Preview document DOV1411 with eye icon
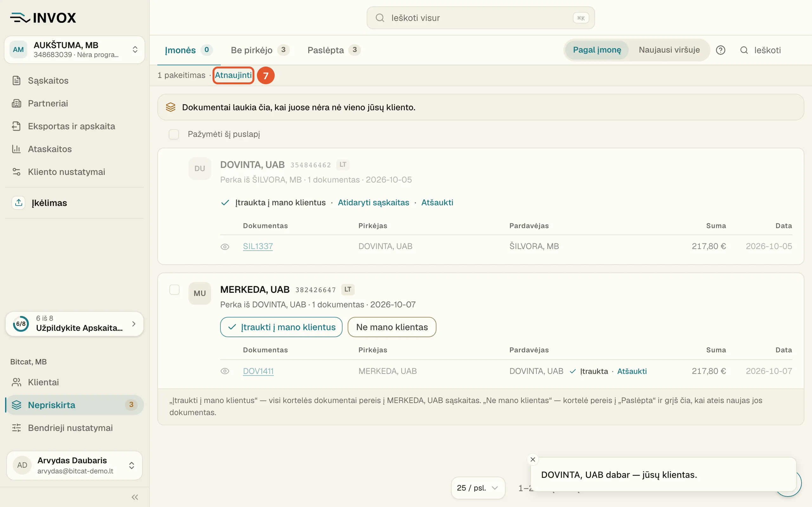Image resolution: width=812 pixels, height=507 pixels. pyautogui.click(x=225, y=371)
